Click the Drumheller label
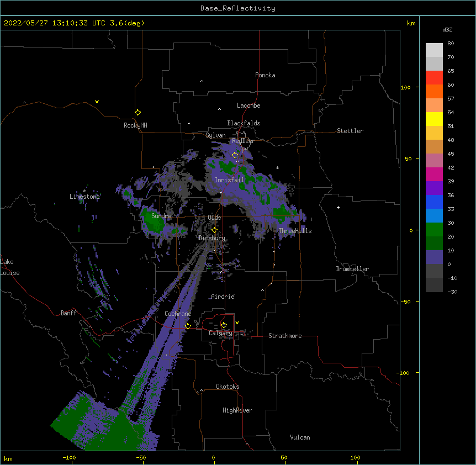Viewport: 476px width, 465px height. coord(352,269)
